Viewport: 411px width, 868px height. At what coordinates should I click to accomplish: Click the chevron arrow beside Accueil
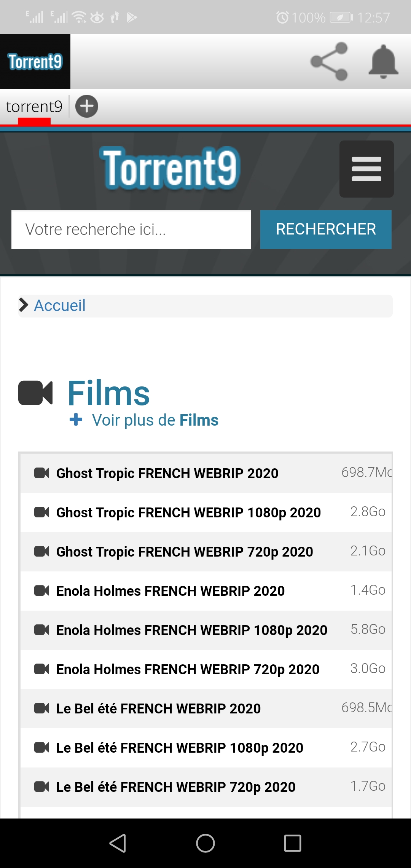coord(24,305)
